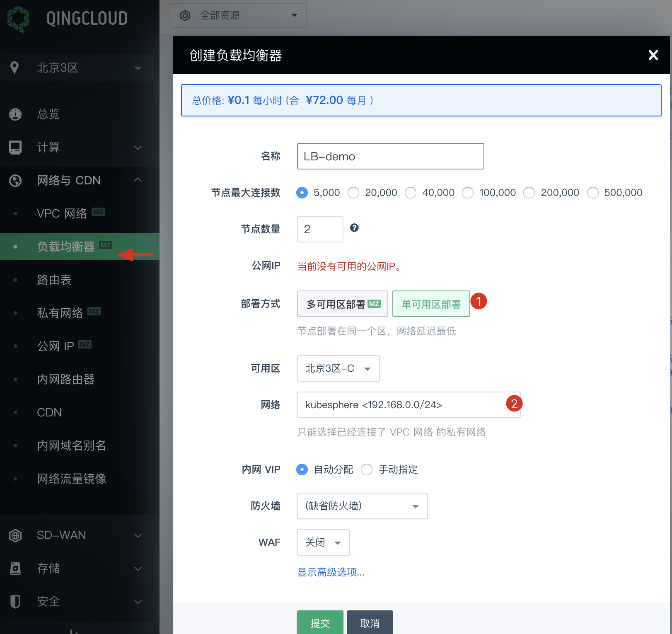Click the 名称 field containing LB-demo

pos(391,156)
